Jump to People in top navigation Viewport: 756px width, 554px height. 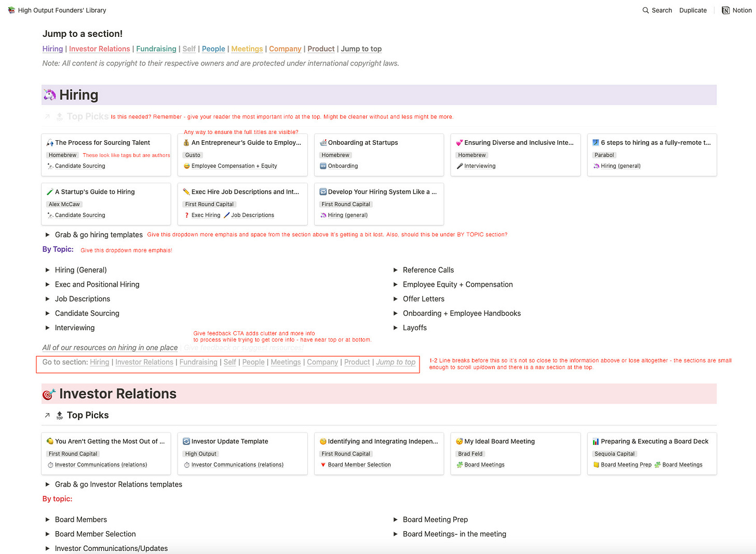[213, 49]
